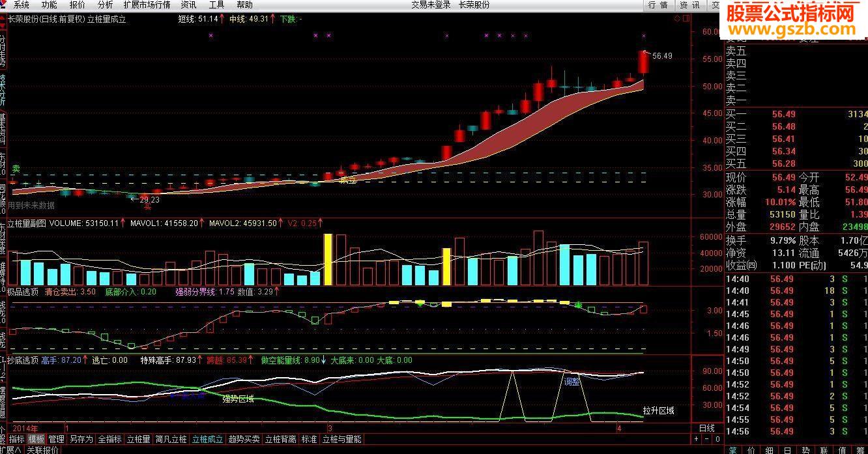Switch to the 细 tab in quote panel
Viewport: 868px width, 454px height.
point(770,449)
